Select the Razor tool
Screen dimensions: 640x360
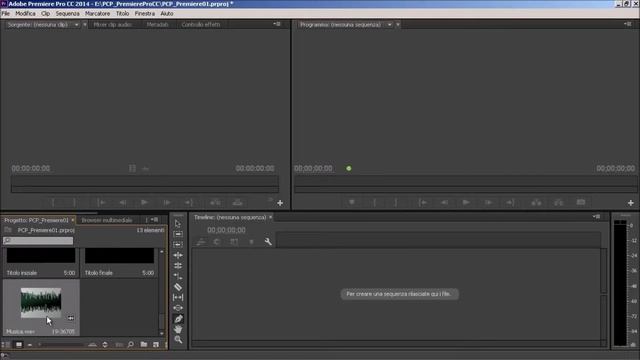coord(178,287)
